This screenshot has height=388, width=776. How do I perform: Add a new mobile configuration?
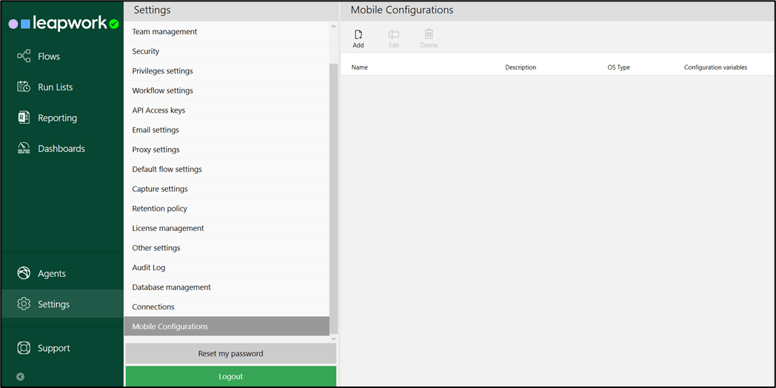click(x=358, y=39)
